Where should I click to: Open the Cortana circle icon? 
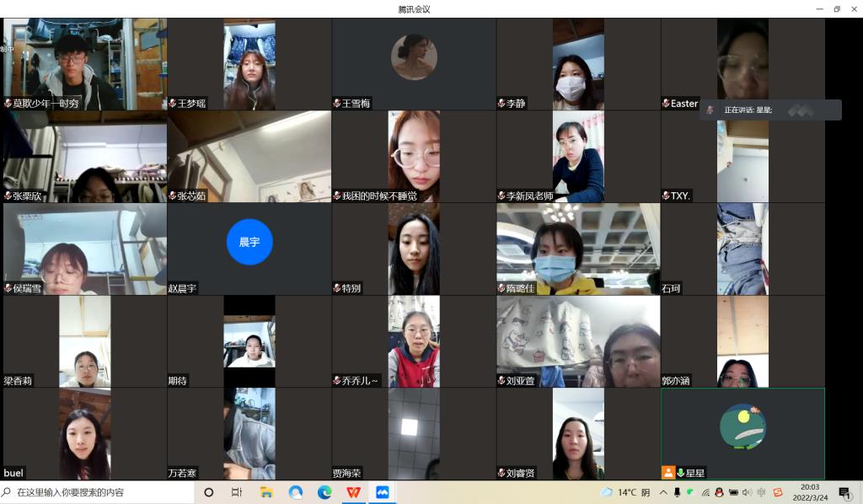tap(209, 492)
